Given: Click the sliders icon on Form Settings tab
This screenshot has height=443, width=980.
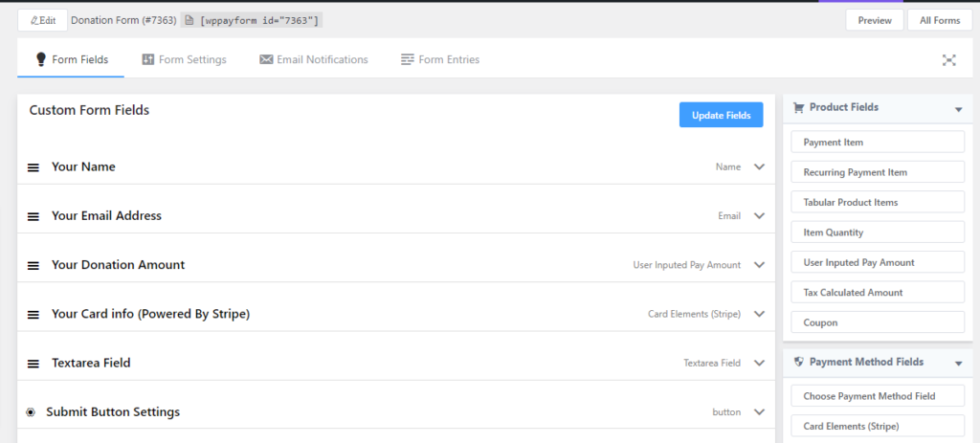Looking at the screenshot, I should (x=148, y=59).
